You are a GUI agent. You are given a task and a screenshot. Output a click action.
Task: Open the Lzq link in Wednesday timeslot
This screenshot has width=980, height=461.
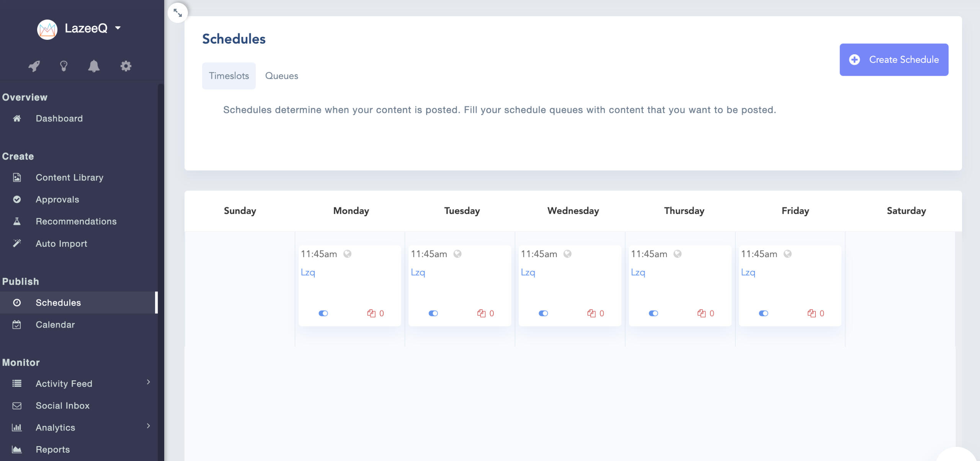(x=528, y=272)
